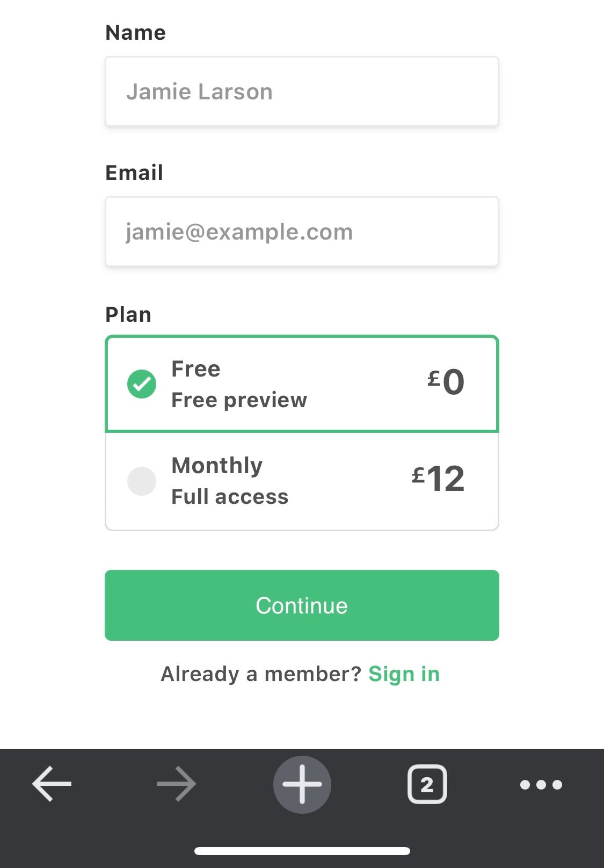Tap the browser forward arrow
Viewport: 604px width, 868px height.
tap(177, 784)
